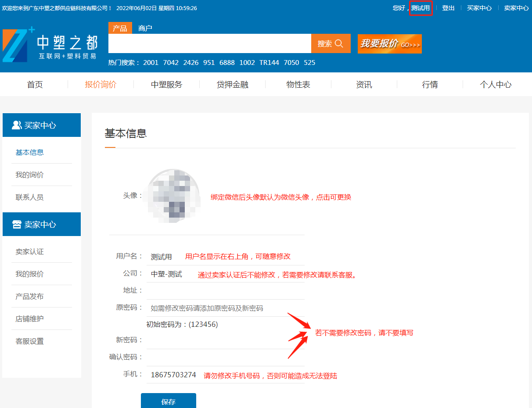Image resolution: width=532 pixels, height=408 pixels.
Task: Switch to the 商户 search tab
Action: [x=145, y=28]
